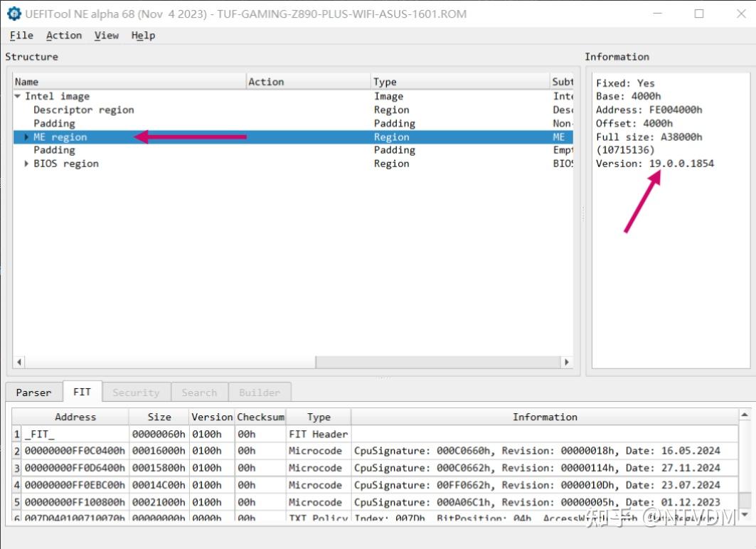This screenshot has height=549, width=756.
Task: Select the Padding row above BIOS region
Action: (293, 150)
